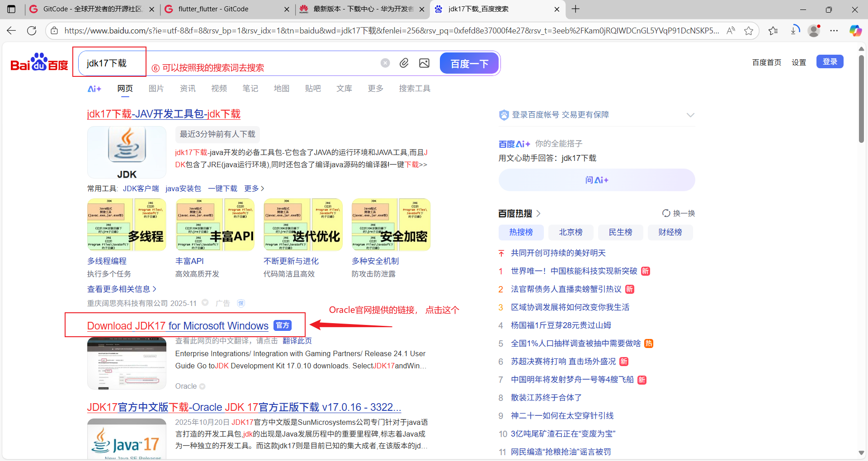Click the page vertical scrollbar

861,99
